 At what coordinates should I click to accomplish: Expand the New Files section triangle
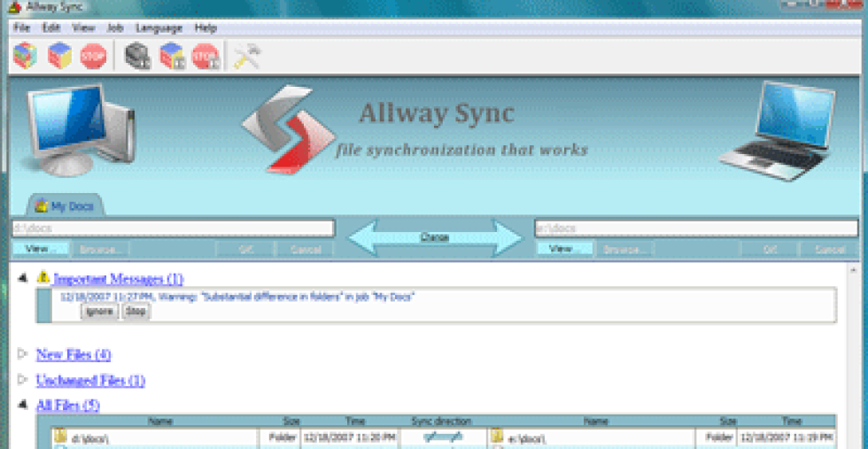point(23,353)
